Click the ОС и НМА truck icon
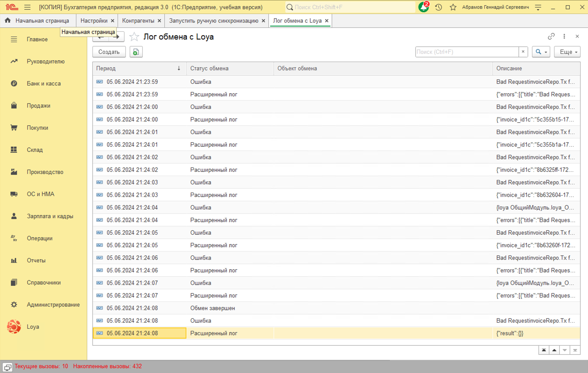 point(14,194)
